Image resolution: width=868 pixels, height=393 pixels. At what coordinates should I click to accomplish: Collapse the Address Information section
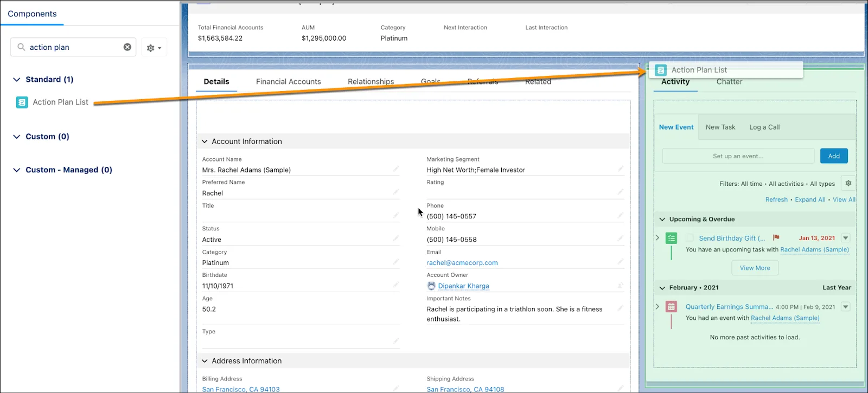[x=205, y=361]
